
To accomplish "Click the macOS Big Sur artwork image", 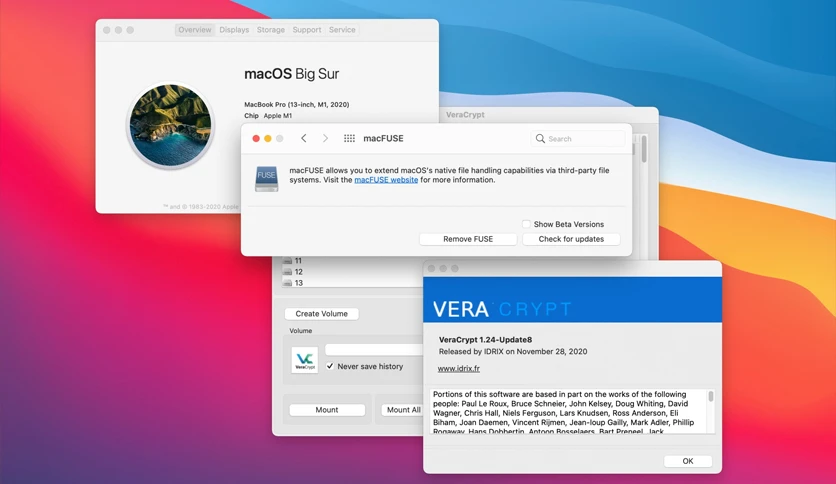I will tap(171, 126).
